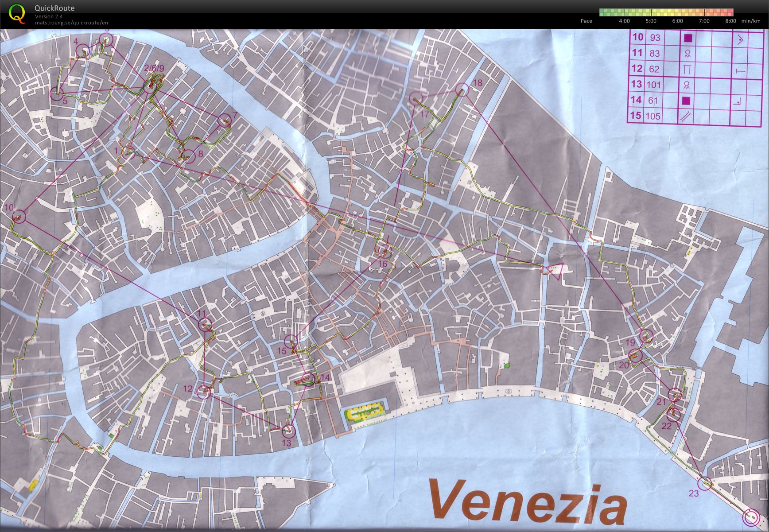769x532 pixels.
Task: Click the 8:00 pace label
Action: (730, 21)
